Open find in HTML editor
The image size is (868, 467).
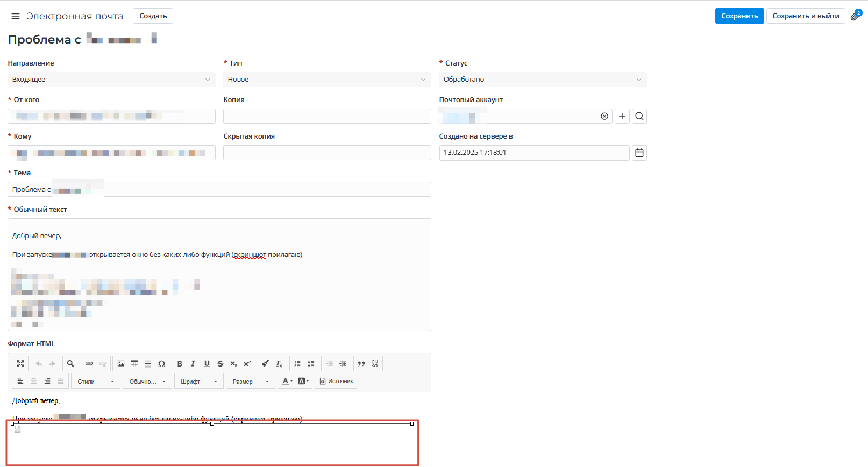(70, 364)
